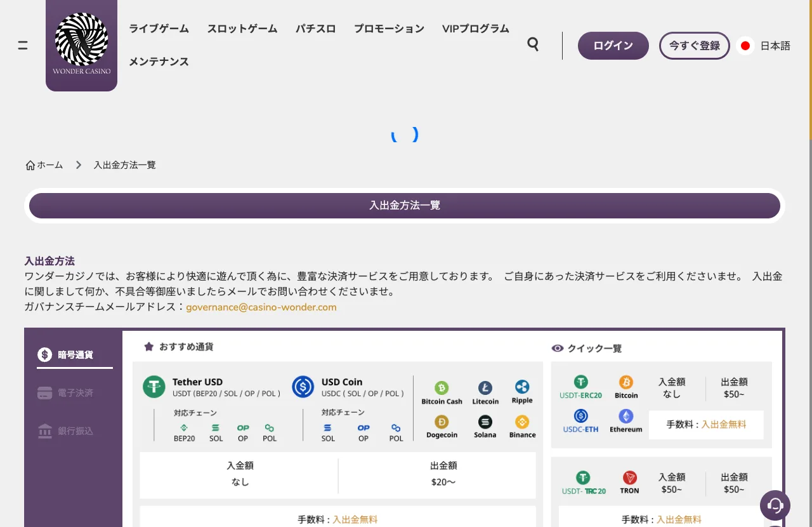
Task: Select the Binance icon
Action: 522,422
